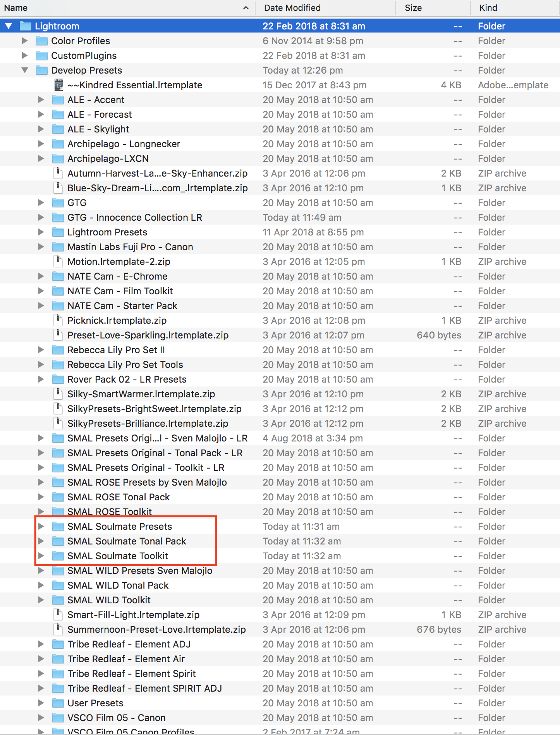Click the '676 bytes' size value

[x=439, y=629]
